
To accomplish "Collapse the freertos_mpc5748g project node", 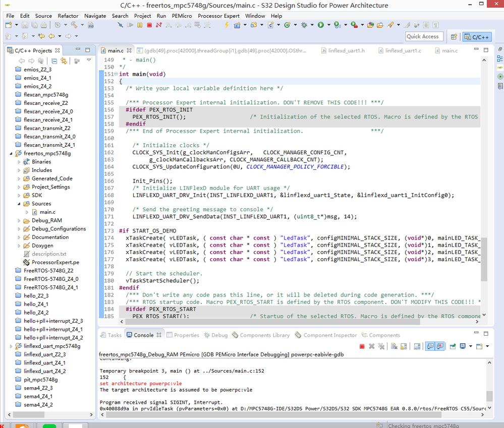I will click(x=11, y=153).
